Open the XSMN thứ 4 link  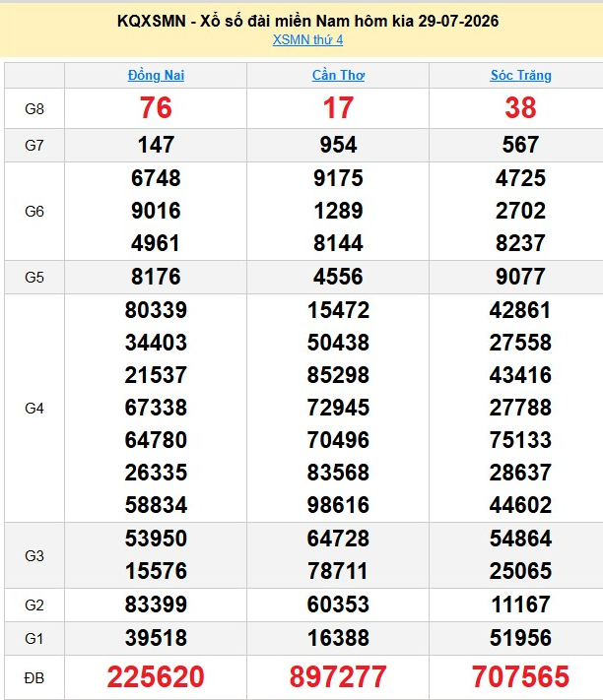tap(307, 39)
